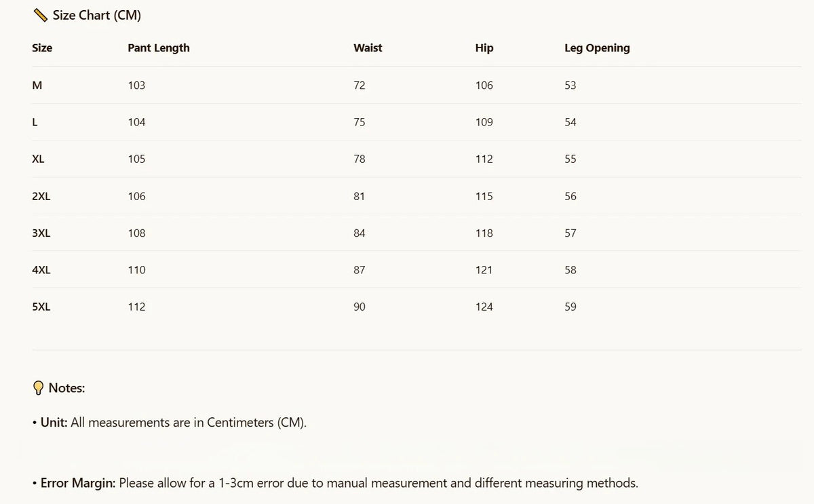Screen dimensions: 814x504
Task: Click waist value 75 in L row
Action: (x=360, y=122)
